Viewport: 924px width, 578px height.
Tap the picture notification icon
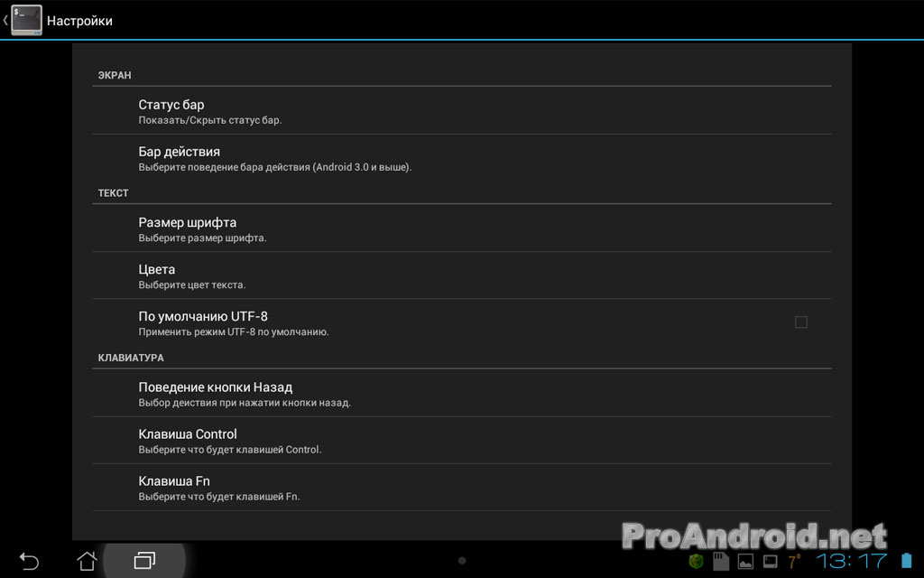tap(745, 561)
